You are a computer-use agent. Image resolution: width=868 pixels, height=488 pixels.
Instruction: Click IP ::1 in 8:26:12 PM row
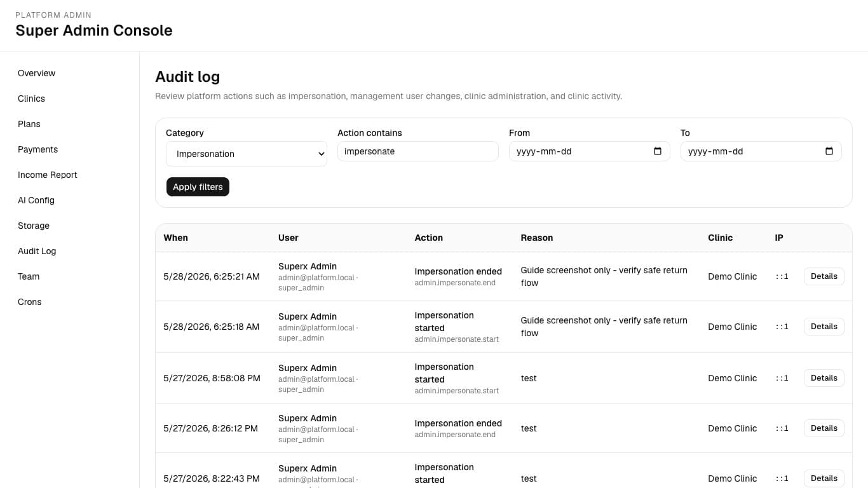(x=782, y=428)
